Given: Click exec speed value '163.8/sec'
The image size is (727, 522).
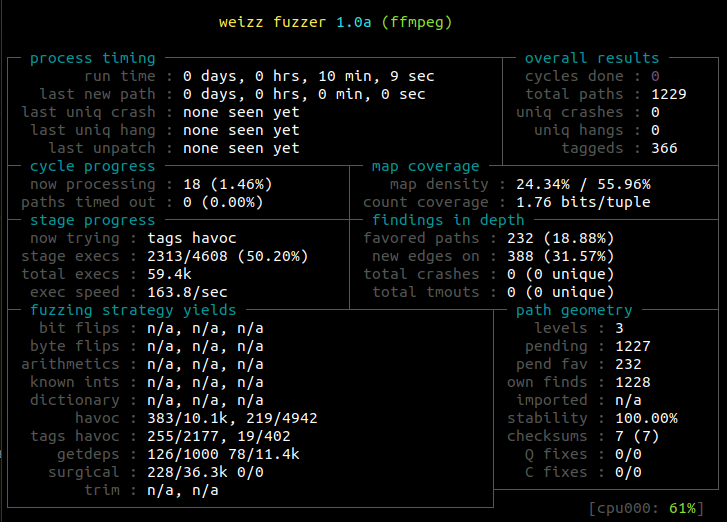Looking at the screenshot, I should point(187,293).
